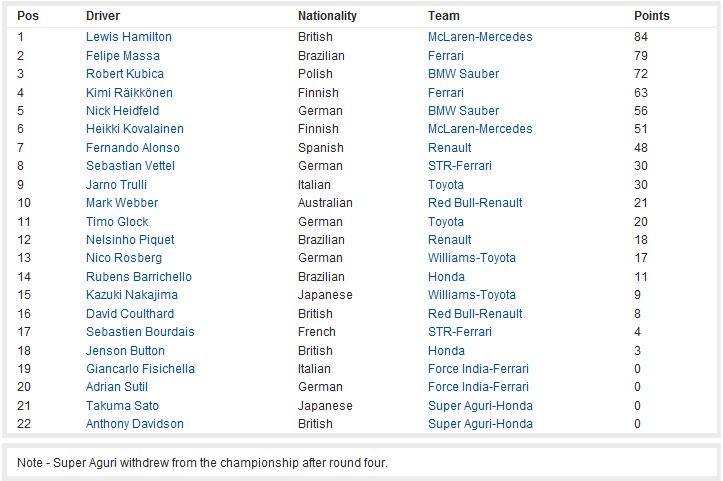The height and width of the screenshot is (481, 723).
Task: Open the Lewis Hamilton driver link
Action: point(129,36)
